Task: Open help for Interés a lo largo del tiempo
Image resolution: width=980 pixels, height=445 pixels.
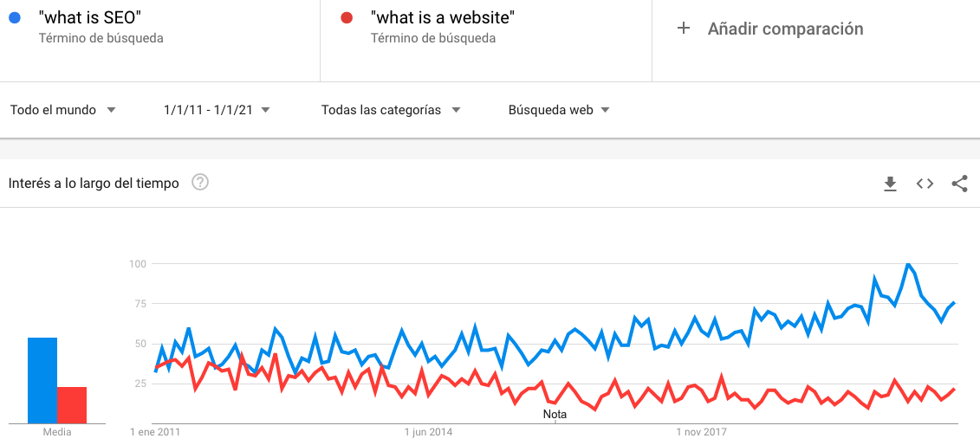Action: [x=200, y=183]
